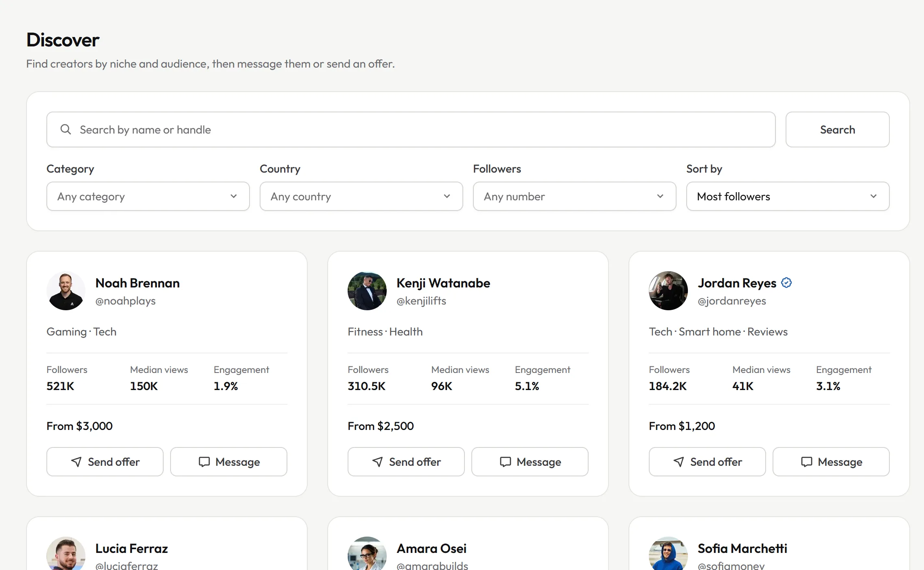The width and height of the screenshot is (924, 570).
Task: Click chat bubble icon on Kenji Watanabe's Message
Action: click(505, 462)
